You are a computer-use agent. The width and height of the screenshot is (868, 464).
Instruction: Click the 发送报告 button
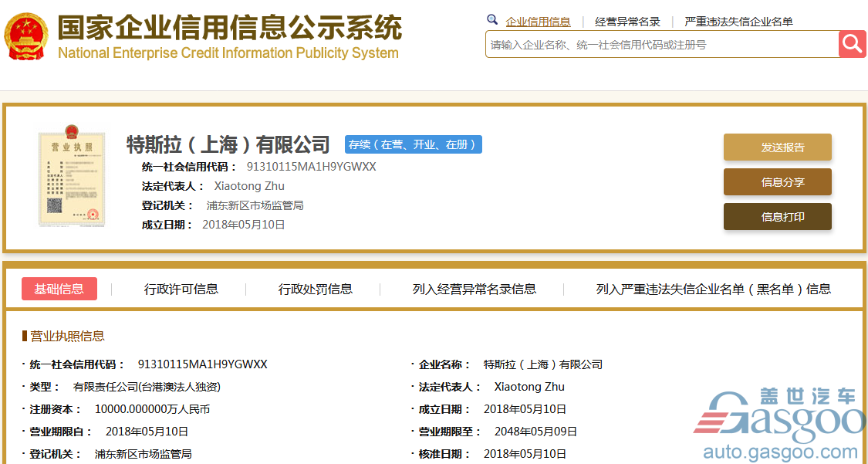pyautogui.click(x=777, y=147)
